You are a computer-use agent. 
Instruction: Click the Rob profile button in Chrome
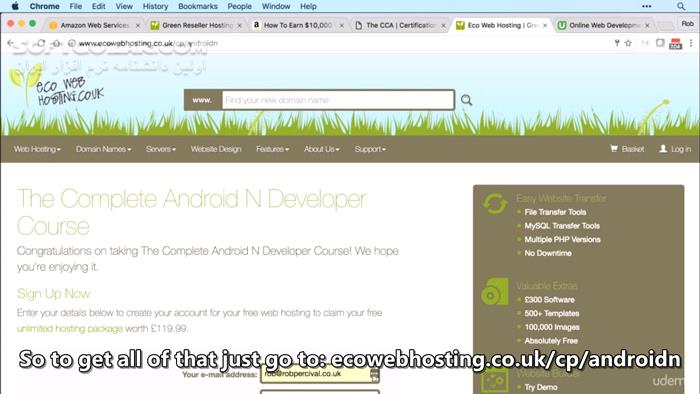point(687,24)
